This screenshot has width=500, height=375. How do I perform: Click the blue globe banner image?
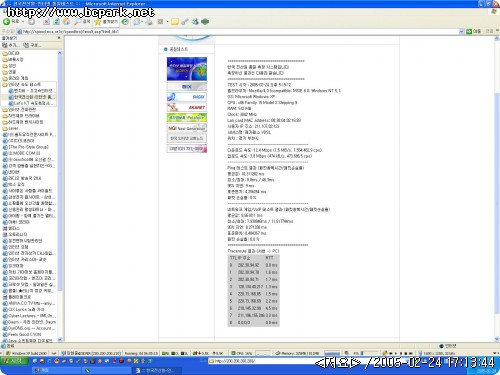187,69
